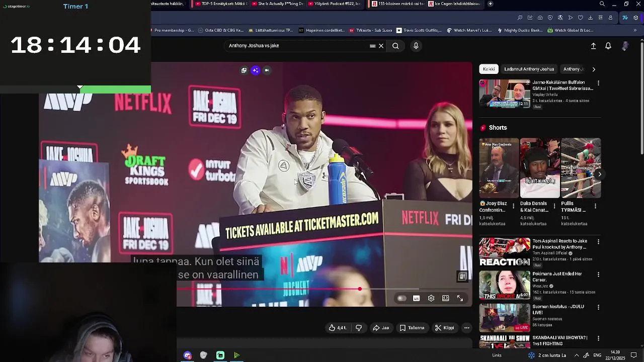Open the Pullis TYRMÄSI short

[581, 168]
